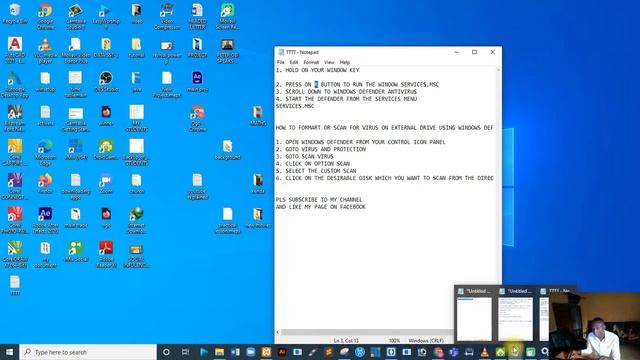Select the Autodesk Desktop App icon
Viewport: 640px width, 360px height.
15,84
